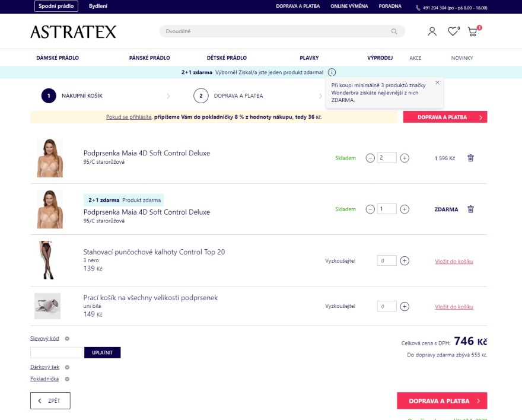This screenshot has width=522, height=420.
Task: Click Vložit do košíku for Prací košík
Action: coord(454,307)
